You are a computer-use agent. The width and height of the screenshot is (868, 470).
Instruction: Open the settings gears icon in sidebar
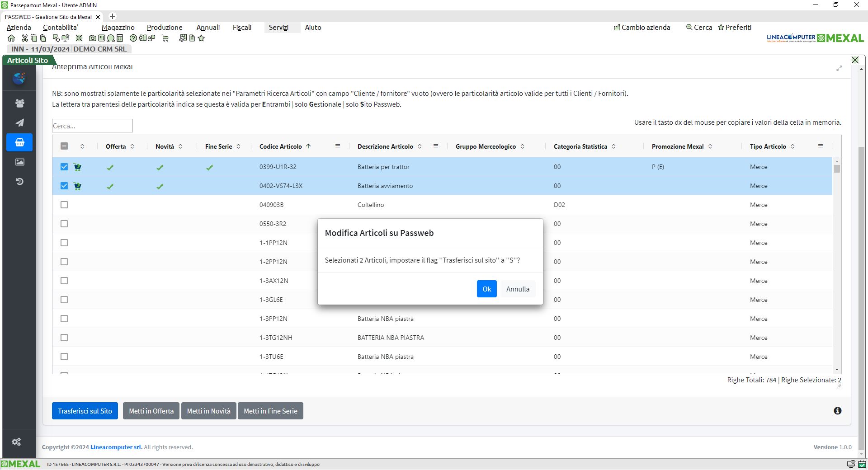[x=17, y=442]
